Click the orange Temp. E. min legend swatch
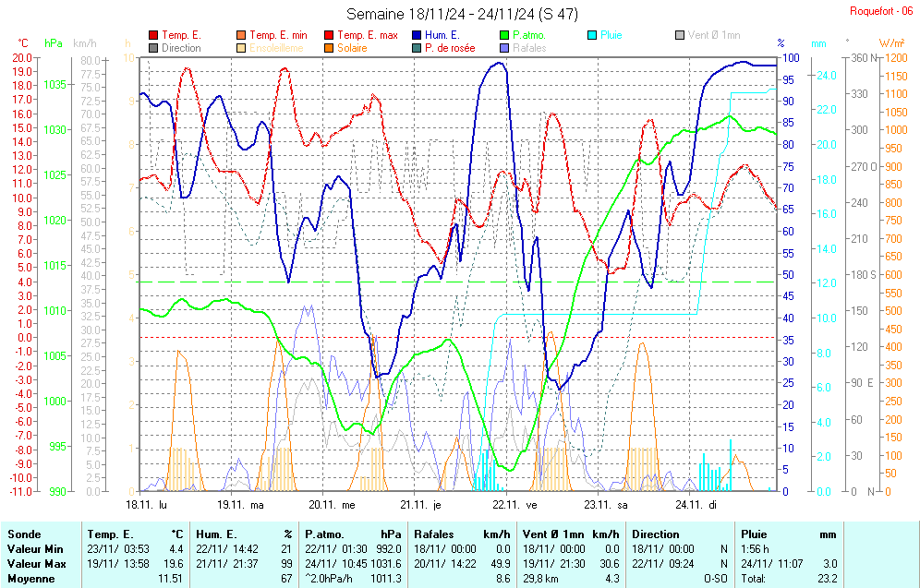 [x=241, y=35]
